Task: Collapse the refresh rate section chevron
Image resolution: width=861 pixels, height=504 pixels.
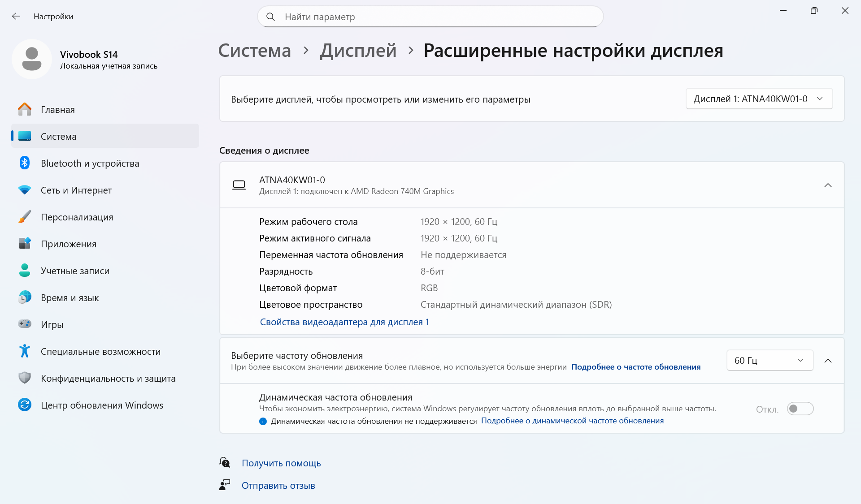Action: [x=828, y=361]
